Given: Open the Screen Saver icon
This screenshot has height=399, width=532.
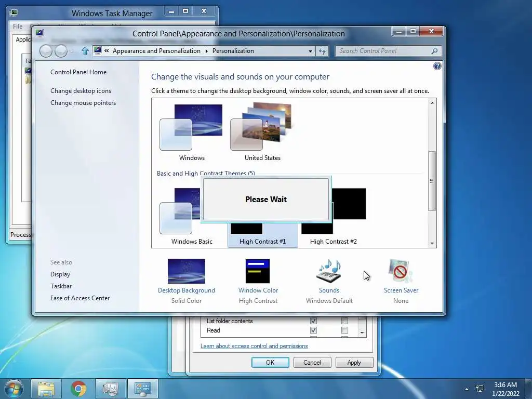Looking at the screenshot, I should [x=401, y=271].
